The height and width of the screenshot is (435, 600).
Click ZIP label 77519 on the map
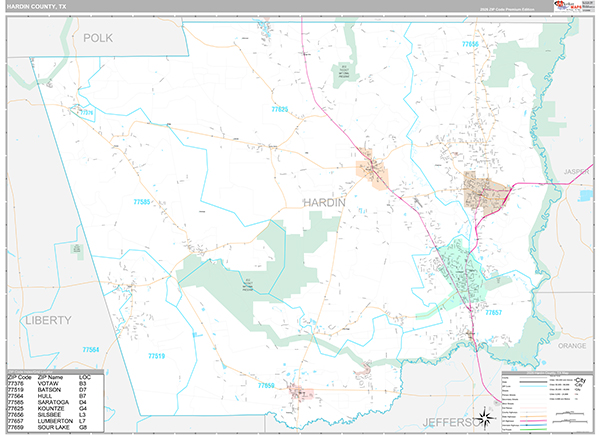click(157, 356)
